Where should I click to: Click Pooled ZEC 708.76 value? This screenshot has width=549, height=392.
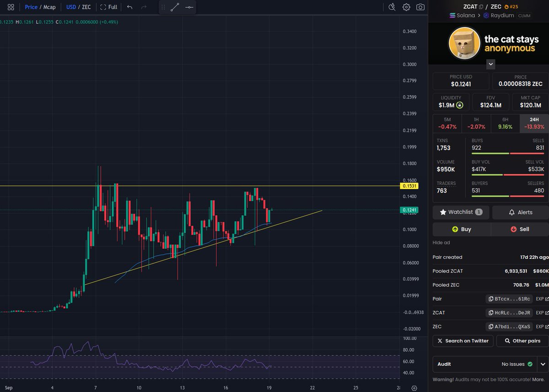[521, 285]
